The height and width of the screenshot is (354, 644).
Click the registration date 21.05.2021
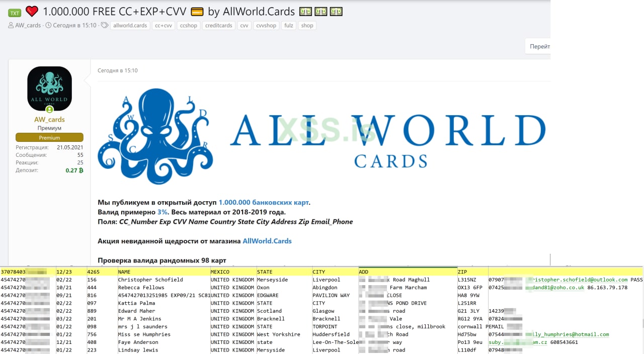coord(70,148)
